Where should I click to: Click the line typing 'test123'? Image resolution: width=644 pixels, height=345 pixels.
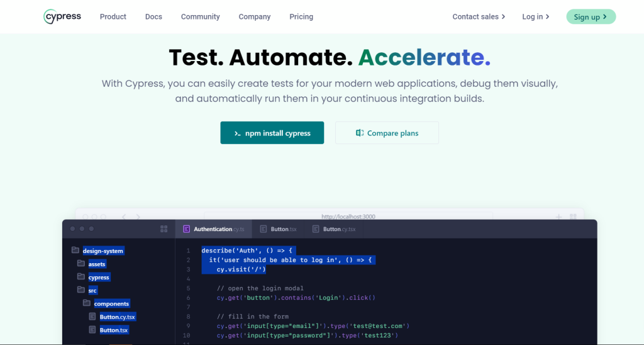pyautogui.click(x=308, y=336)
